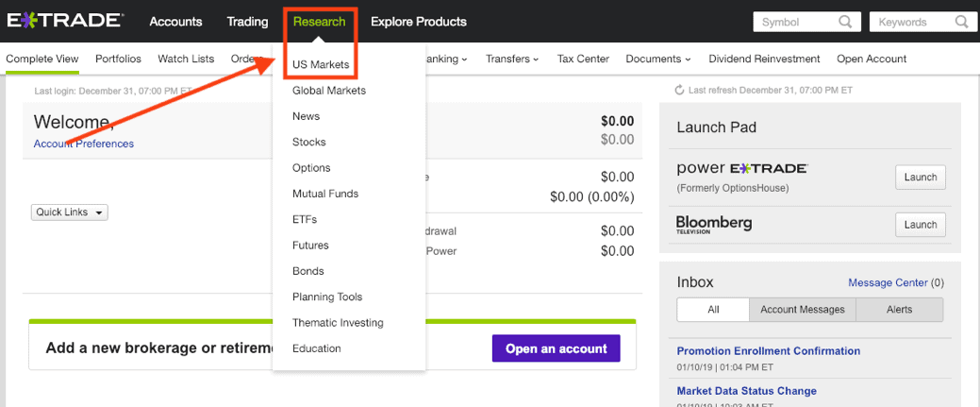The image size is (980, 407).
Task: Expand the Quick Links dropdown
Action: click(70, 212)
